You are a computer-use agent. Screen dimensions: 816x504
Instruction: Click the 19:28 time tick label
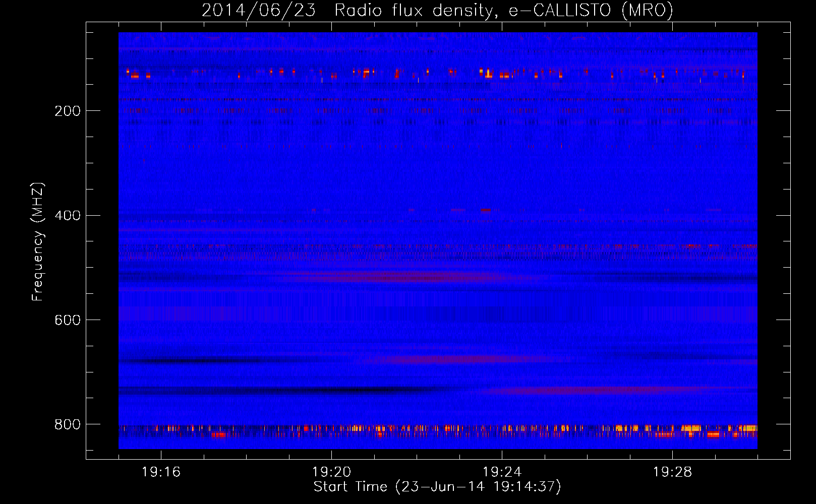[673, 472]
